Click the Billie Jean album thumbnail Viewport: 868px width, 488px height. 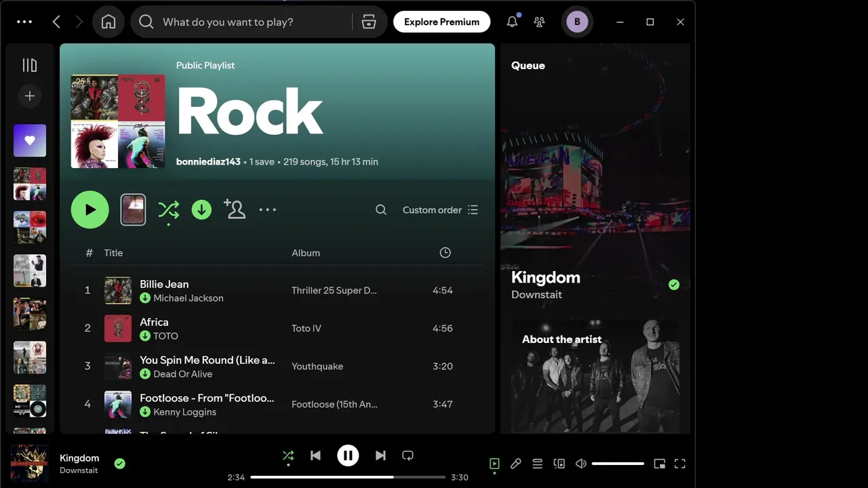(x=118, y=290)
